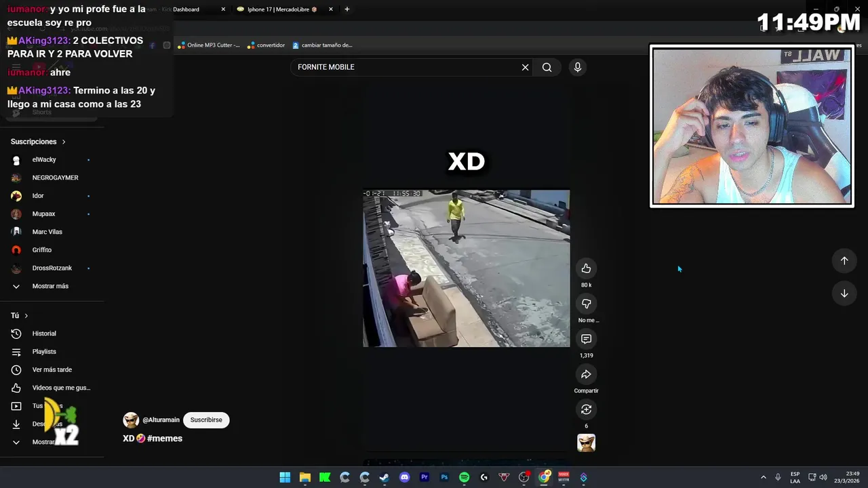The height and width of the screenshot is (488, 868).
Task: Switch to Iphone 17 MercadoLibre tab
Action: [x=282, y=9]
